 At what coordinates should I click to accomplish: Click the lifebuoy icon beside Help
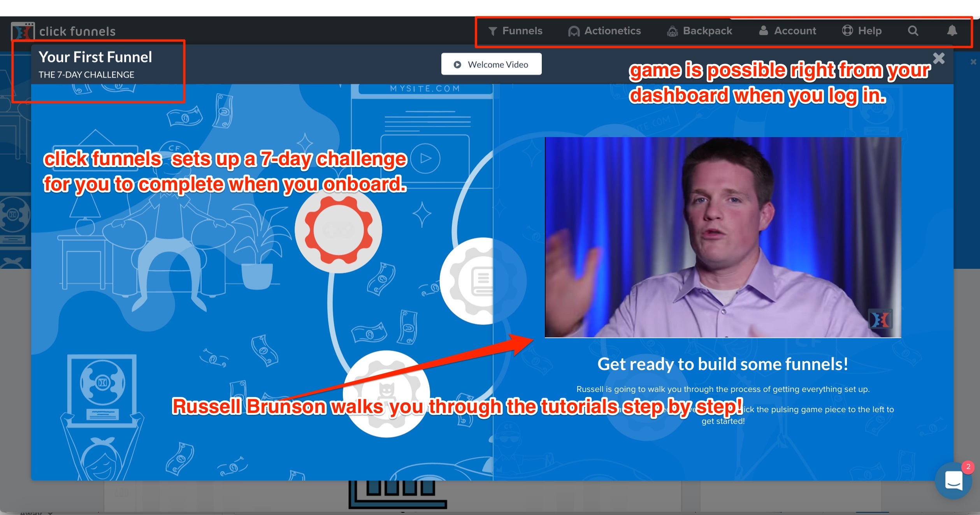[847, 30]
